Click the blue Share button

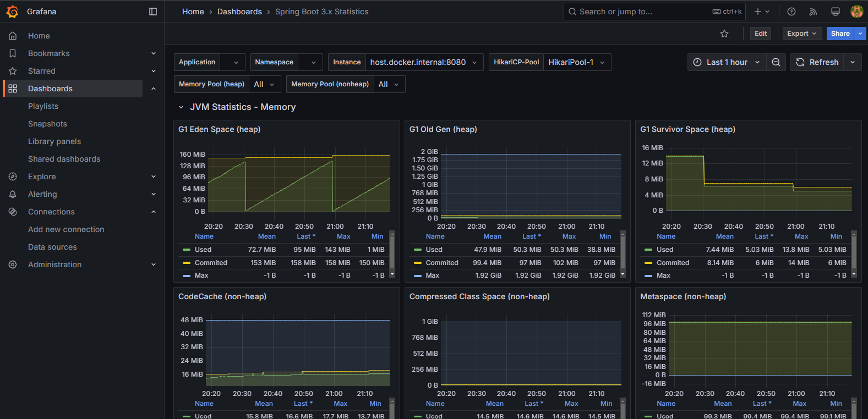(x=840, y=34)
